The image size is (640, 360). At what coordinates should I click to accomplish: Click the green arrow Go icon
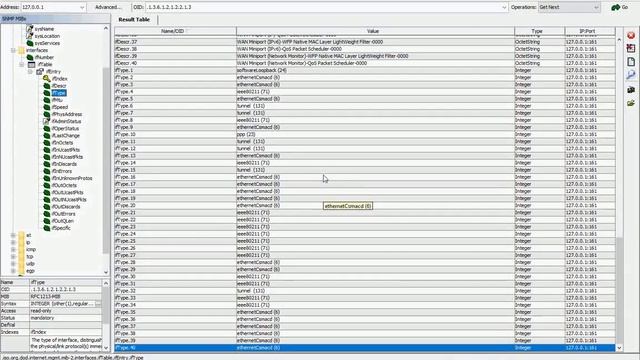pos(616,7)
